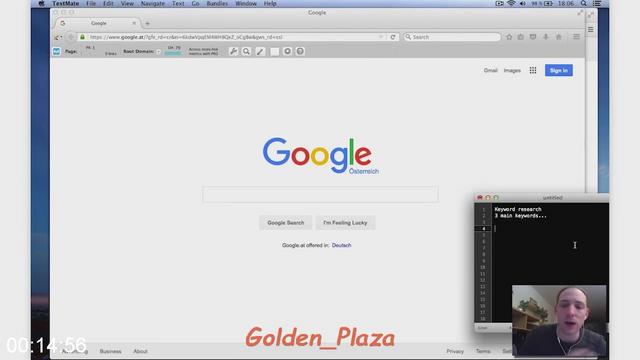
Task: Select the Google browser tab
Action: pos(98,23)
